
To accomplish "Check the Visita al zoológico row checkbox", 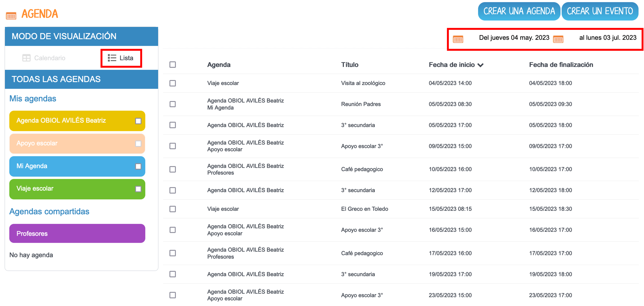I will [x=172, y=83].
